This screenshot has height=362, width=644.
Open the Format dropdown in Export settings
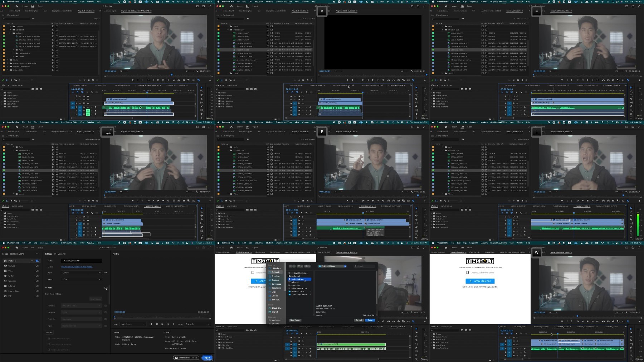82,279
